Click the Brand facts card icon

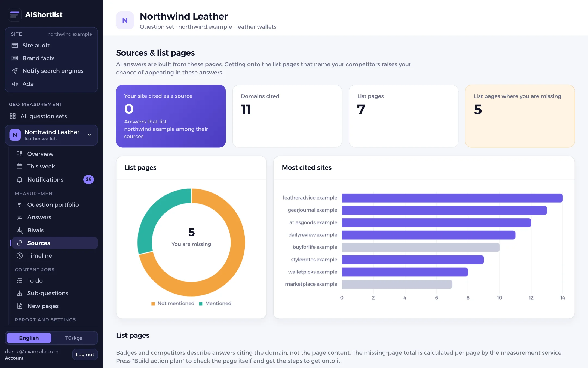(15, 58)
